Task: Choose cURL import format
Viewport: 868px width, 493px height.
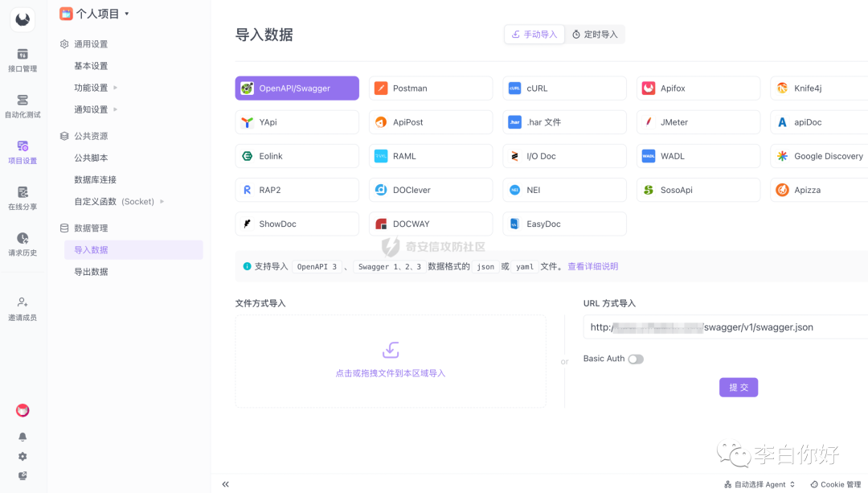Action: point(565,88)
